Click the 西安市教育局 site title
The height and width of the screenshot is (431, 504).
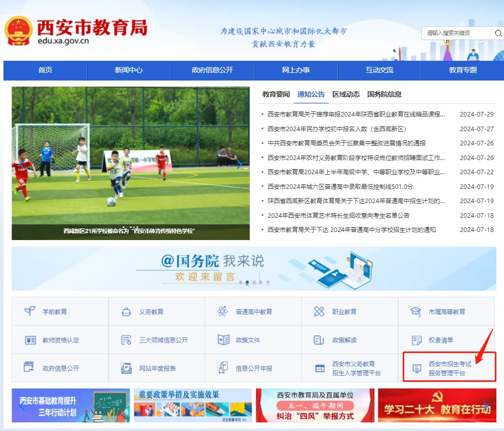tap(92, 27)
